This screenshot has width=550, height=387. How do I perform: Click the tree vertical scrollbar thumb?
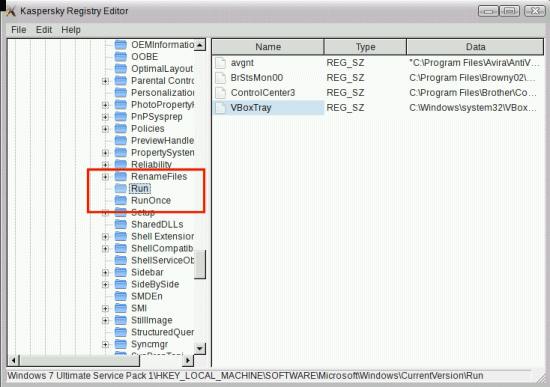point(200,265)
